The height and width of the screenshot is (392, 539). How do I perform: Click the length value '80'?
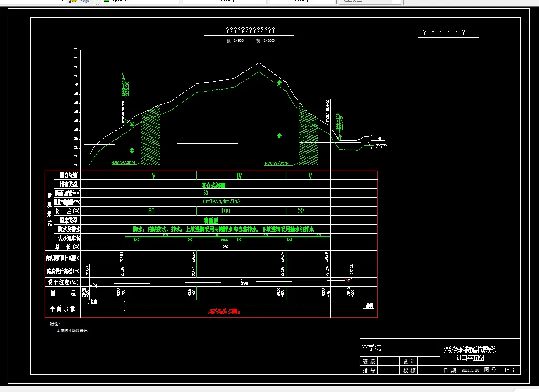151,211
